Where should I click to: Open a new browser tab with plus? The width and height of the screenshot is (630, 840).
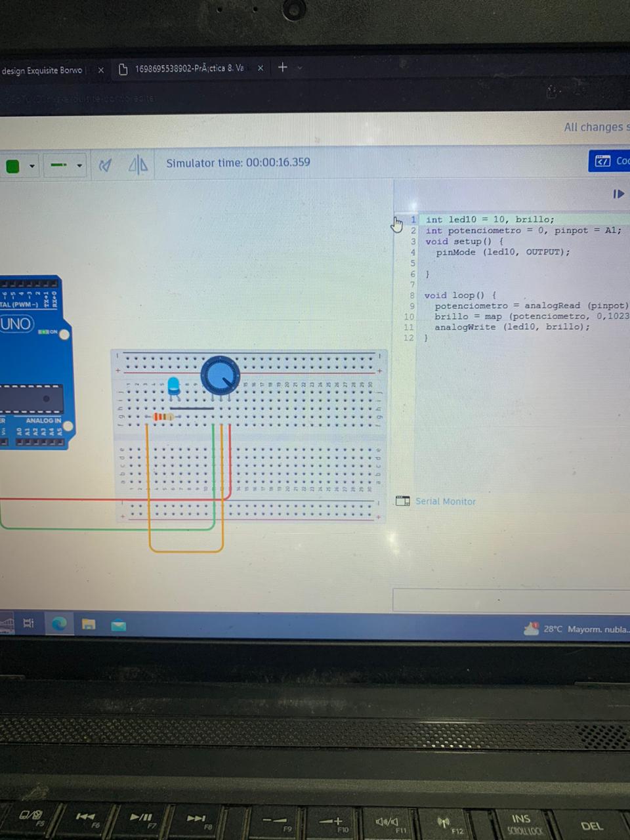click(x=282, y=67)
